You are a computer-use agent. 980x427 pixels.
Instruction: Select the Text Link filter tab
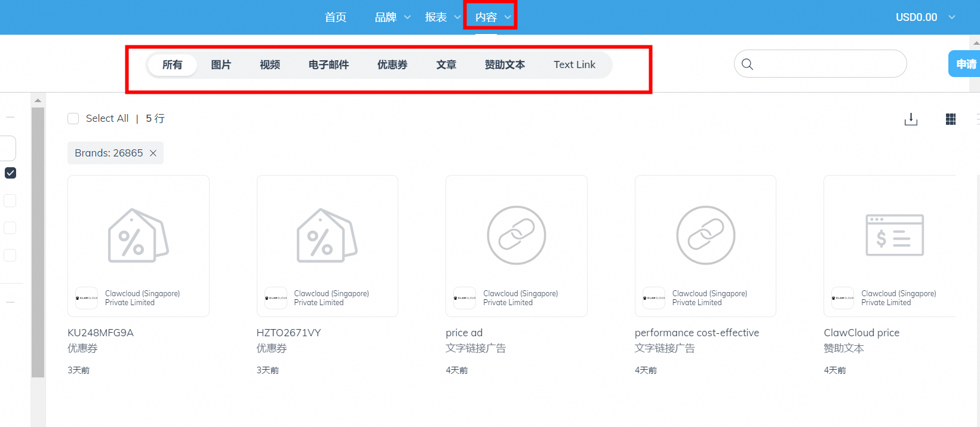574,64
